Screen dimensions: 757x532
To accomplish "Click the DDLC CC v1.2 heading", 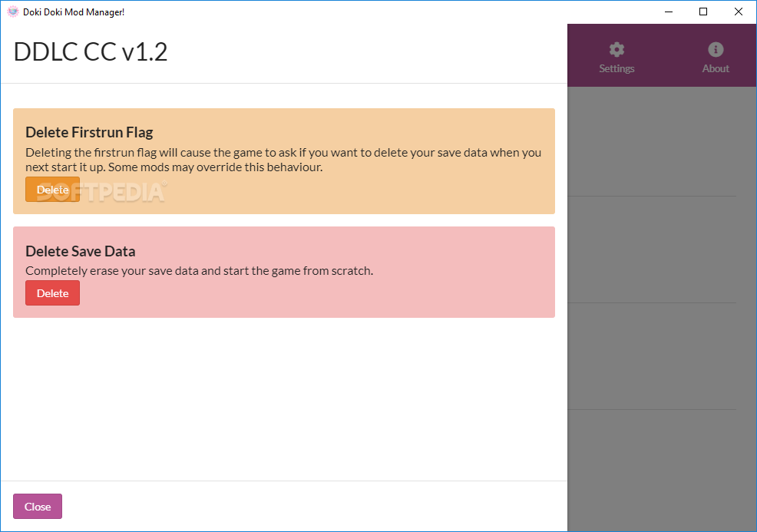I will coord(91,51).
